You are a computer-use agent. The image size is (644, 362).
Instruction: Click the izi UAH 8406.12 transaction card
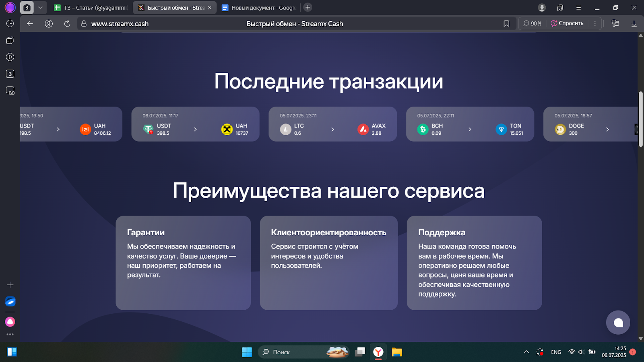pyautogui.click(x=71, y=124)
